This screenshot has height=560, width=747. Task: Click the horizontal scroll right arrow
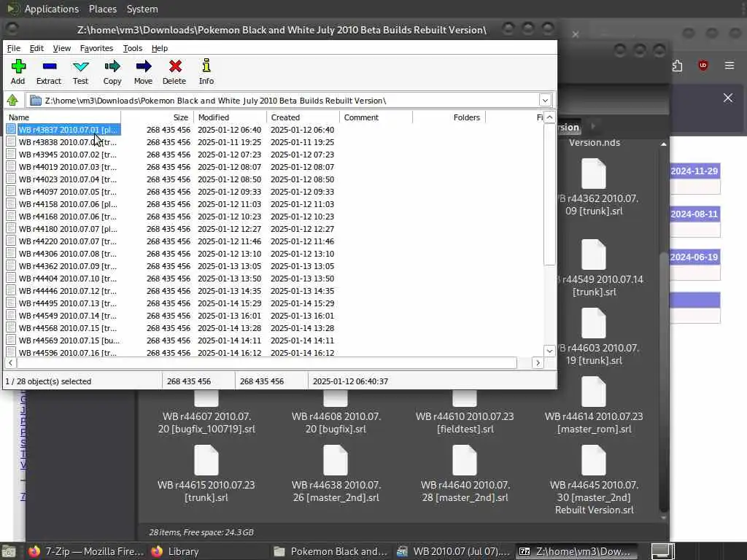coord(538,363)
